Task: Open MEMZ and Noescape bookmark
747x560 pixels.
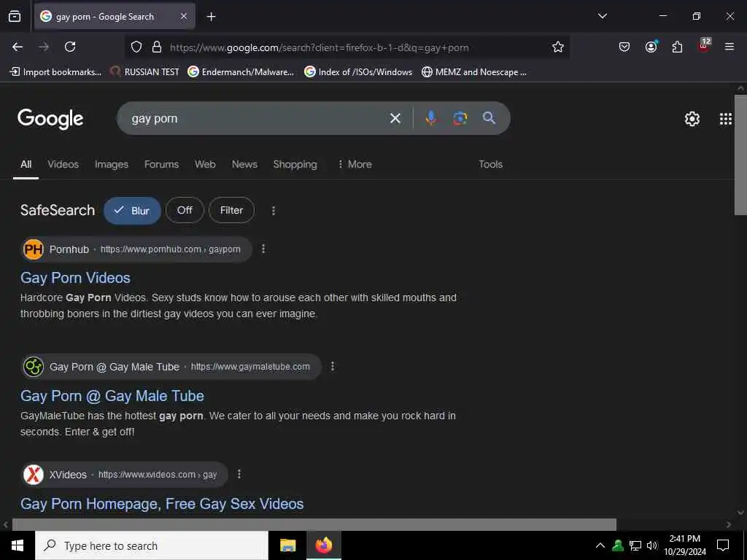Action: click(474, 72)
